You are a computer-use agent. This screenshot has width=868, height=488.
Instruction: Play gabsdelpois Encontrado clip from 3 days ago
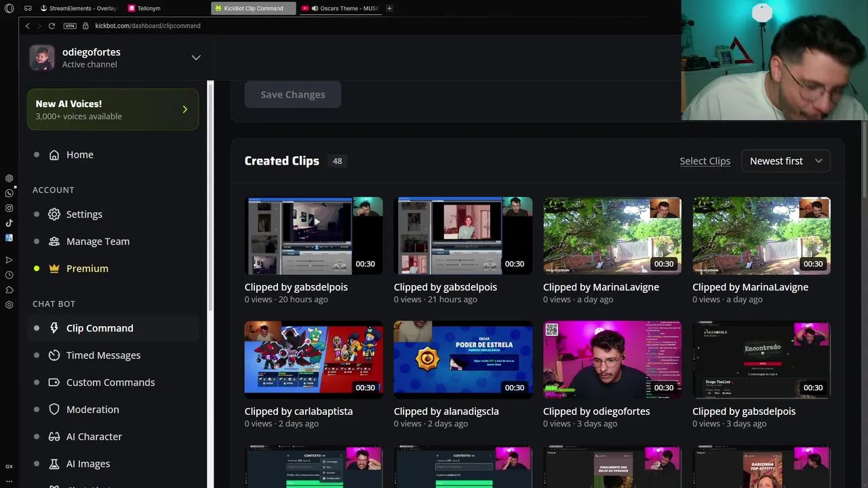tap(762, 360)
